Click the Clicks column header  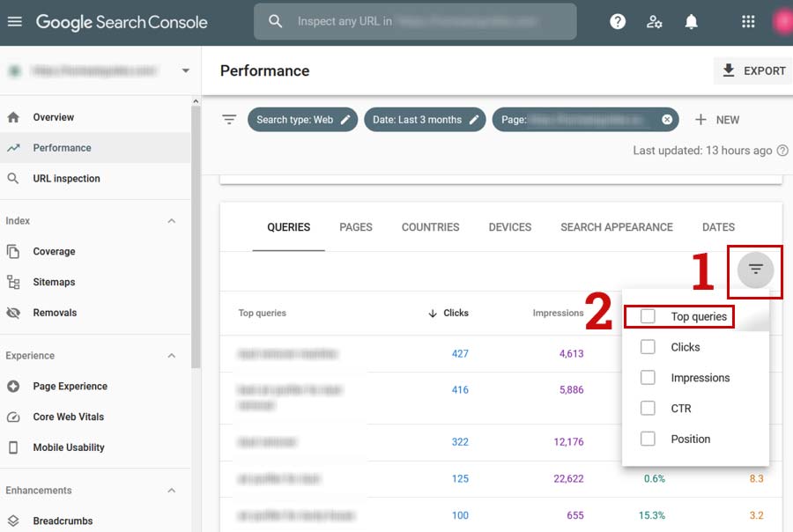click(456, 313)
